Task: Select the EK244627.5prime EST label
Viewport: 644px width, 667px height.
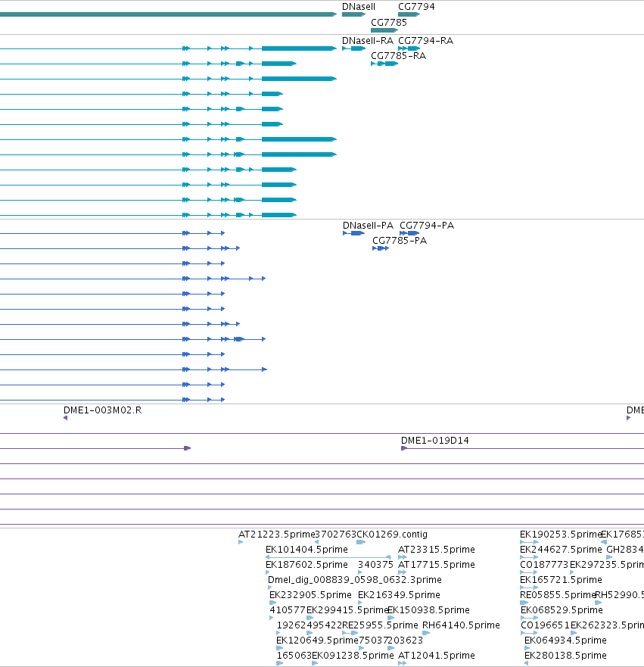Action: tap(561, 550)
